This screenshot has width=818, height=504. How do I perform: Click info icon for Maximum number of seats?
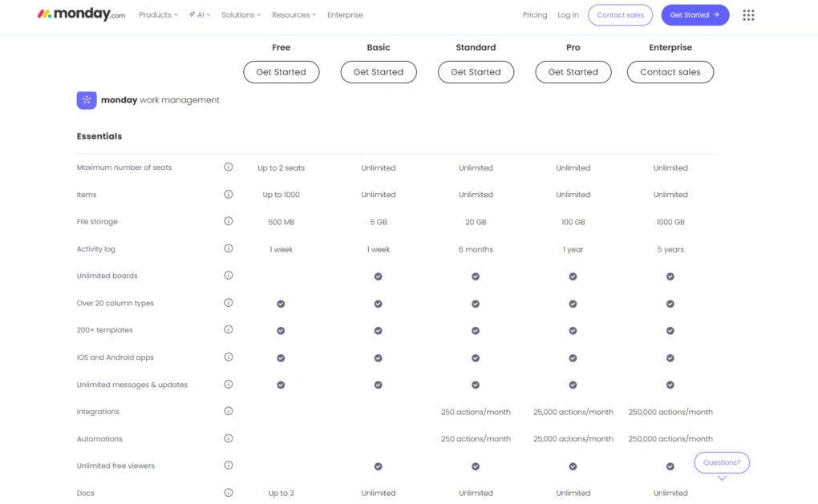229,167
